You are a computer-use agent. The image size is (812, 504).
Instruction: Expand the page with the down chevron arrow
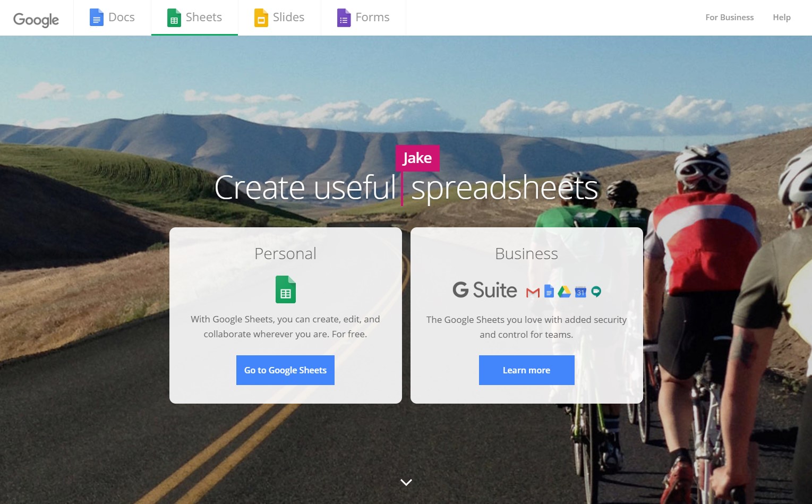pos(406,482)
